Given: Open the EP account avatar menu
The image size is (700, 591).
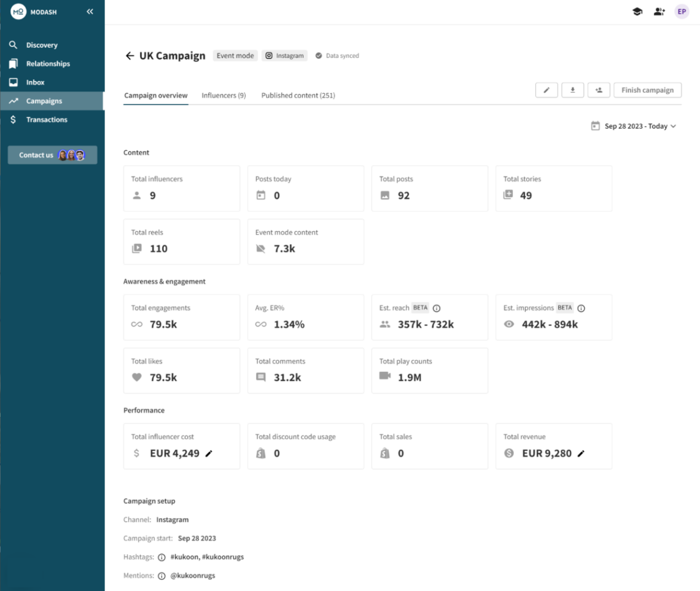Looking at the screenshot, I should click(x=682, y=11).
